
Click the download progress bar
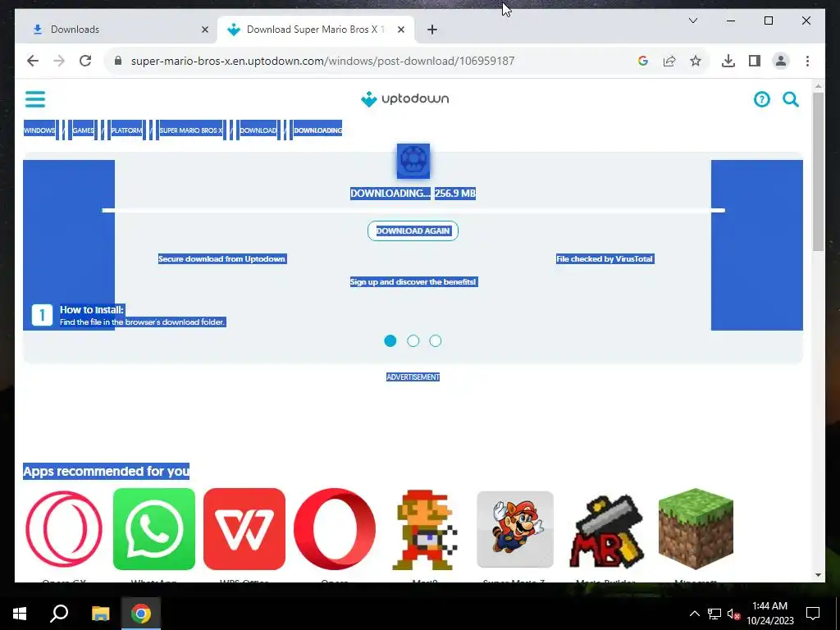pyautogui.click(x=413, y=210)
